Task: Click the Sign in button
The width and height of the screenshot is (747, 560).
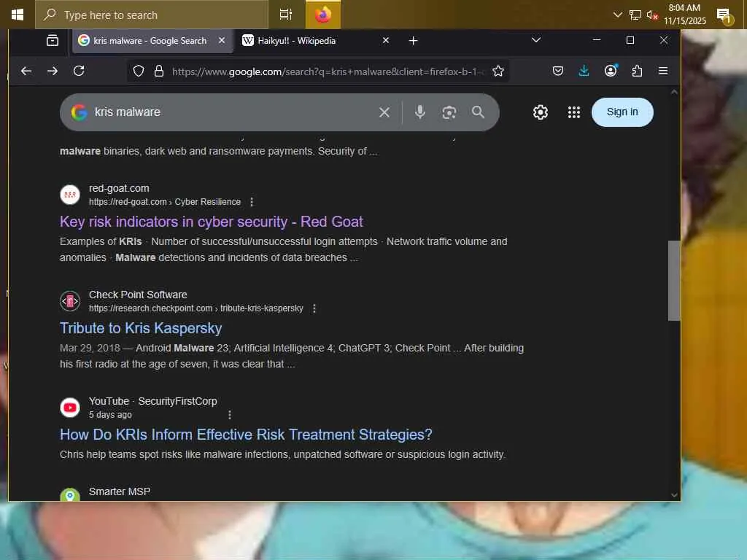Action: point(622,112)
